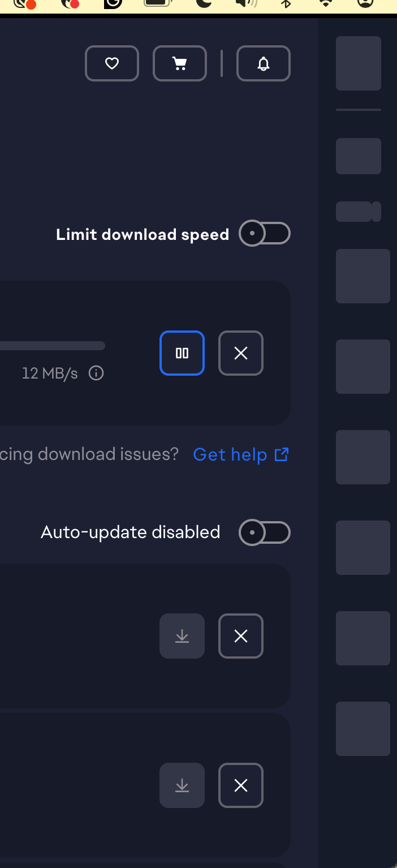Screen dimensions: 397x868
Task: Start the first queued item's download arrow
Action: point(182,636)
